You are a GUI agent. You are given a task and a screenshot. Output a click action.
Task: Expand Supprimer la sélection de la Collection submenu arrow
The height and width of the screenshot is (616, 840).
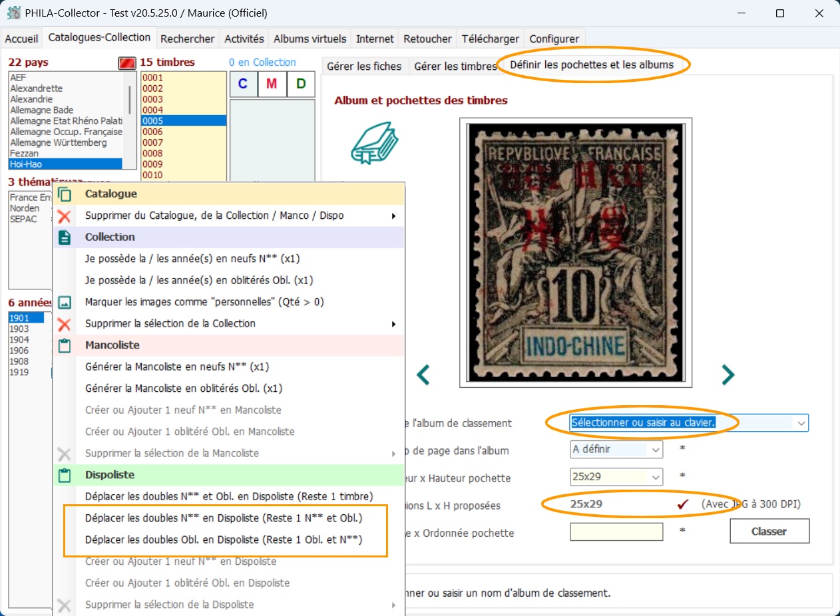(394, 324)
